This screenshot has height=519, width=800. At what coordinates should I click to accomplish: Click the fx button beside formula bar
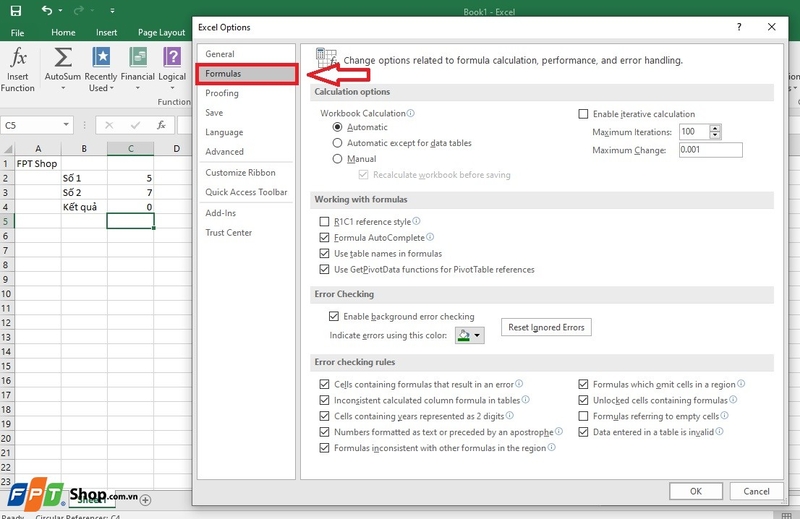point(161,125)
